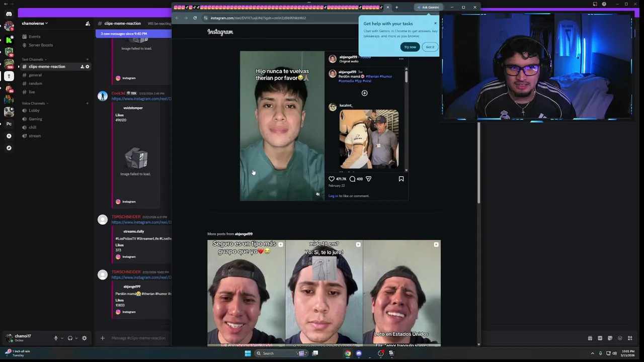
Task: Attach a file with message plus button
Action: [x=102, y=338]
